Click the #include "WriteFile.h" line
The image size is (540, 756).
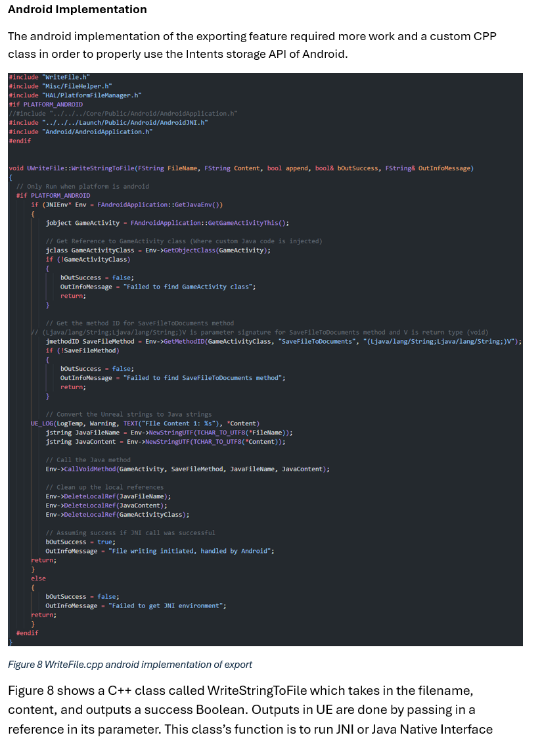pyautogui.click(x=49, y=77)
